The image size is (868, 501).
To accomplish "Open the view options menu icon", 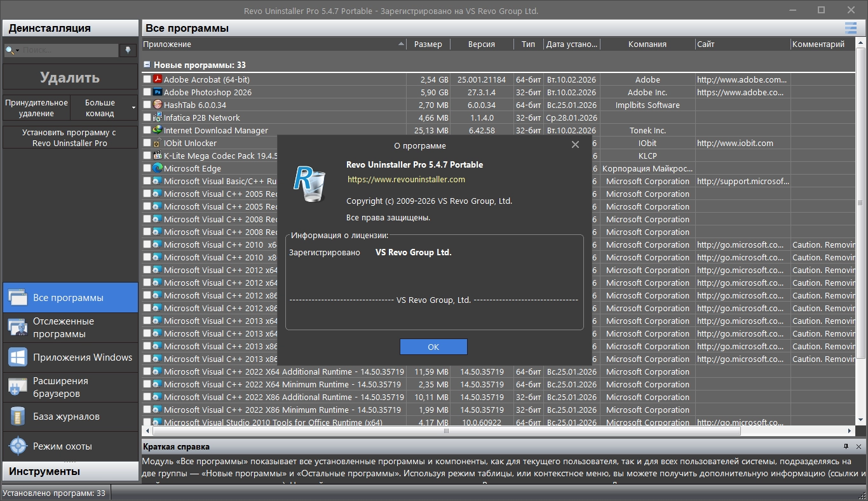I will 850,27.
